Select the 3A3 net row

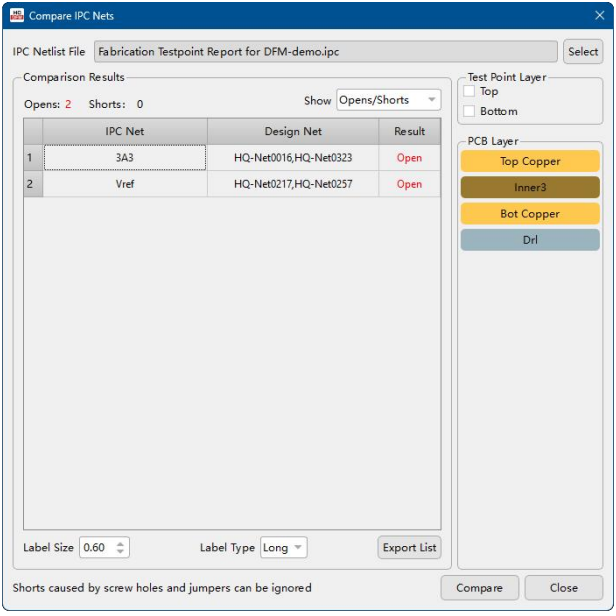[x=125, y=158]
